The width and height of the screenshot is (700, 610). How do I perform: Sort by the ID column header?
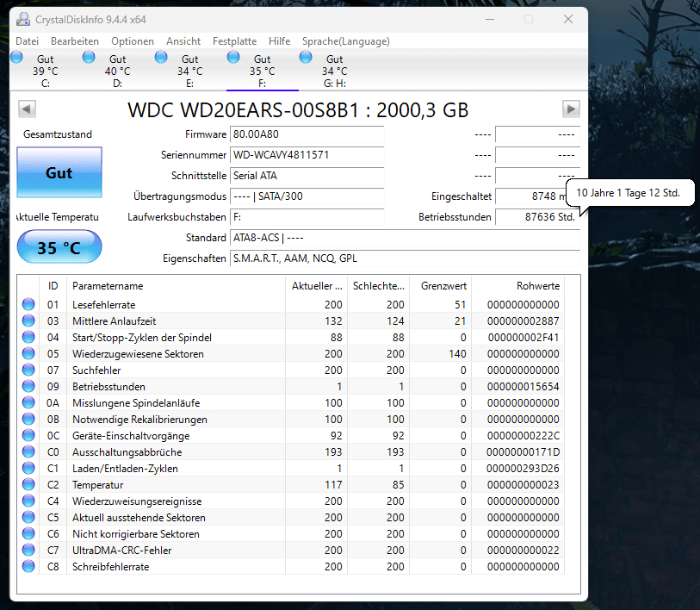53,286
